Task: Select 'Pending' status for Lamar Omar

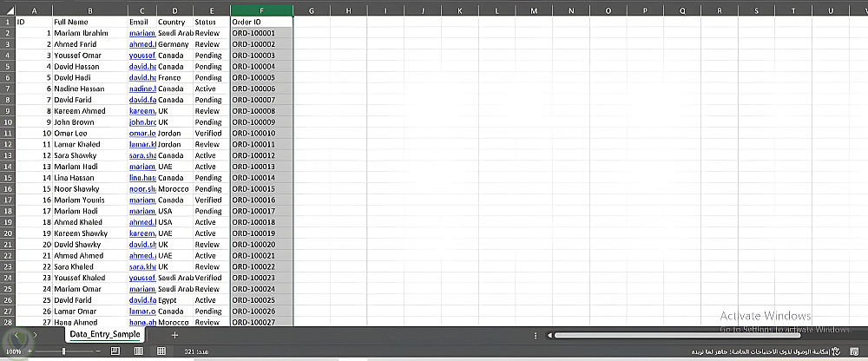Action: (x=212, y=312)
